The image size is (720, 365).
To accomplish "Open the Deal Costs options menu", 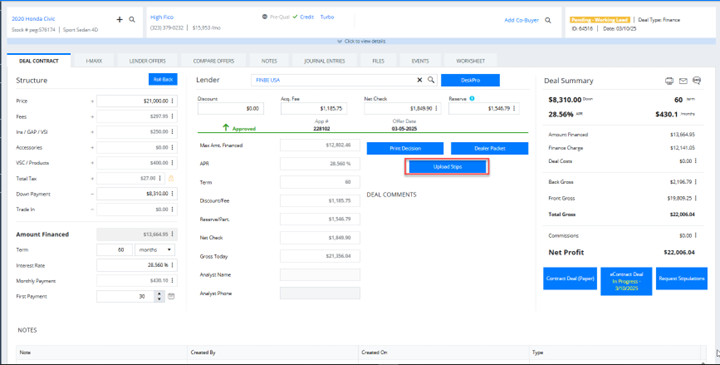I will pyautogui.click(x=696, y=161).
